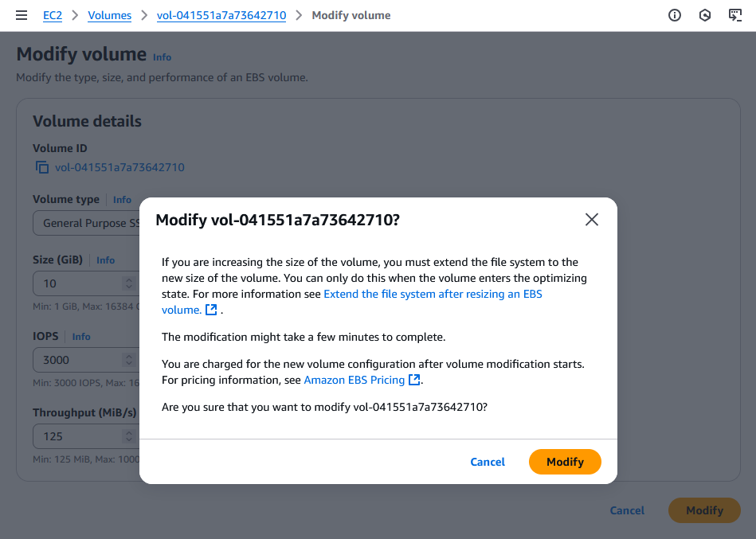Viewport: 756px width, 539px height.
Task: Open the CloudShell icon in top bar
Action: coord(734,15)
